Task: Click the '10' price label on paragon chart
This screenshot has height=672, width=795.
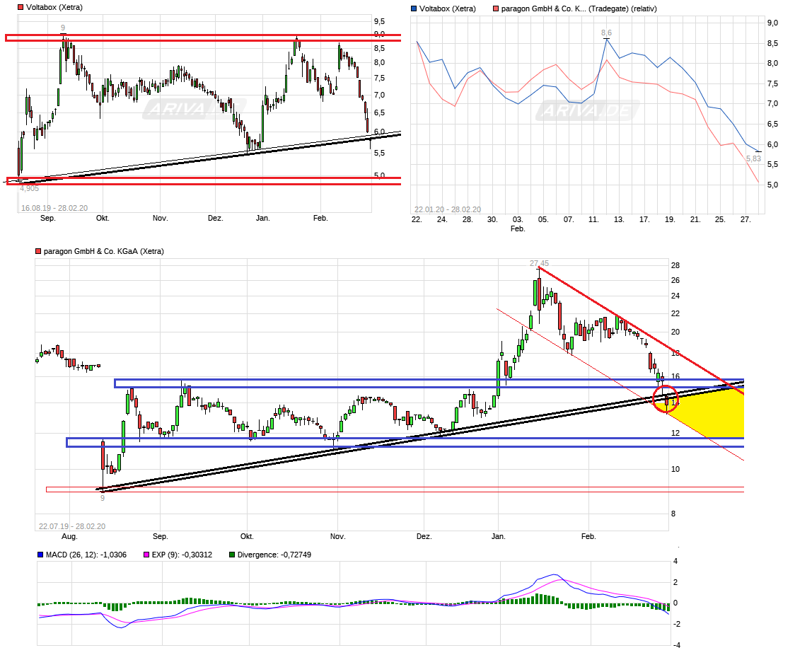Action: tap(675, 469)
